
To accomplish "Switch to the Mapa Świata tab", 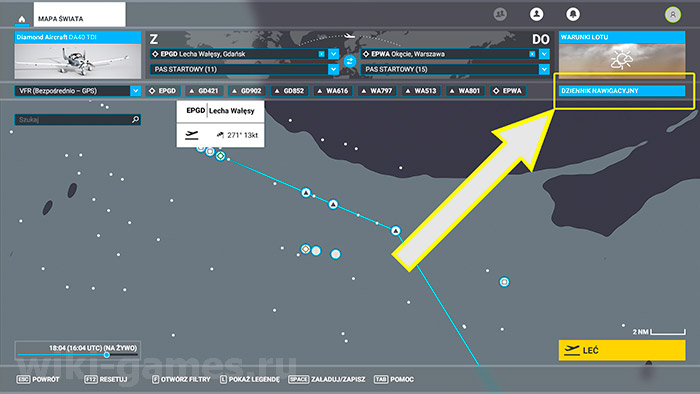I will (x=79, y=15).
